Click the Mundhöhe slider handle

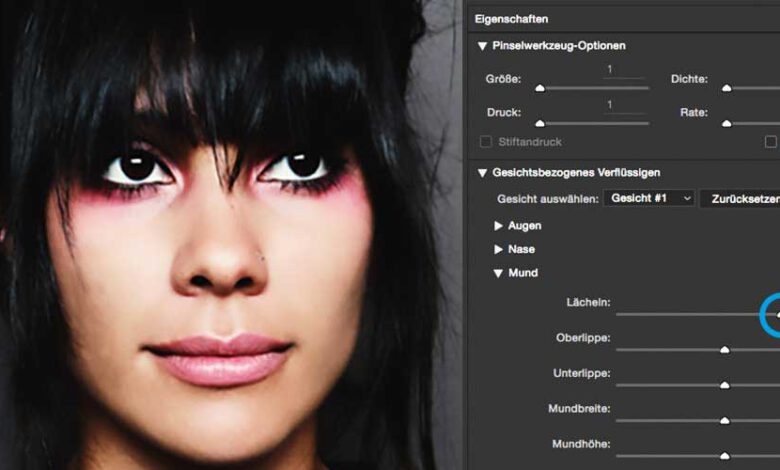[x=725, y=456]
